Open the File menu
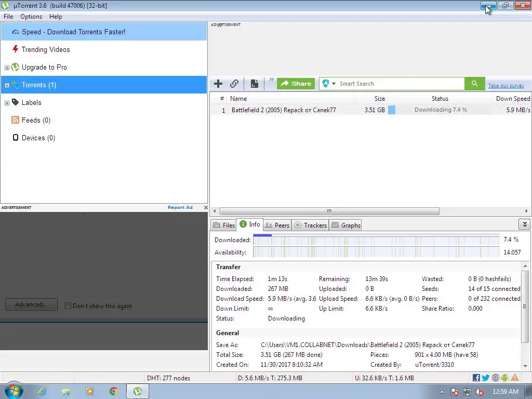 point(8,17)
